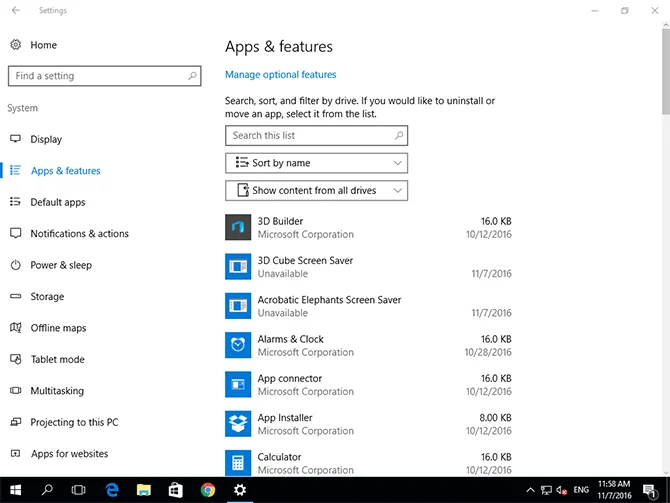
Task: Open Task View from the taskbar
Action: 79,490
